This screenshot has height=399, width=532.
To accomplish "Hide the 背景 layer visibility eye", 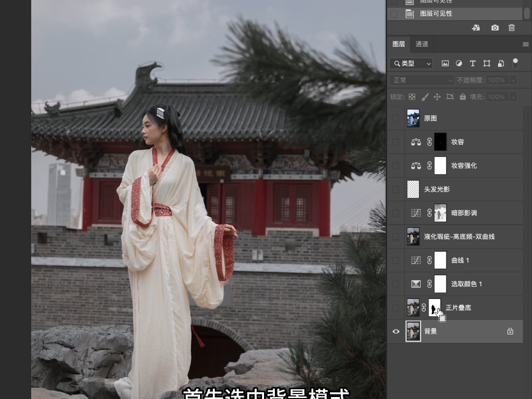I will pos(396,331).
